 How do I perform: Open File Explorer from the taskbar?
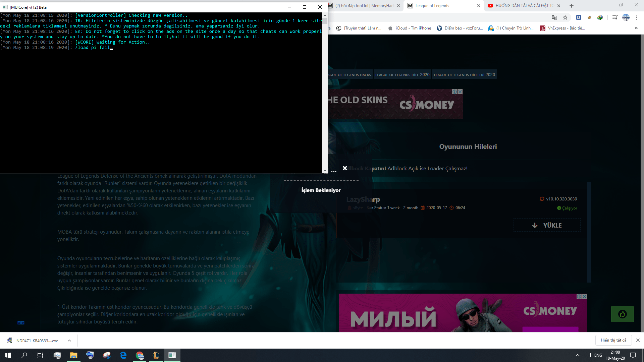point(74,355)
